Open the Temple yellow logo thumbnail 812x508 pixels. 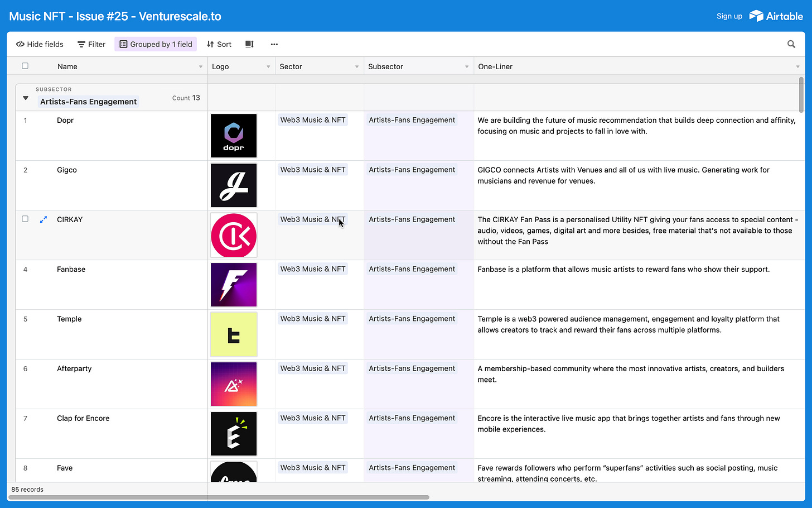[x=234, y=334]
